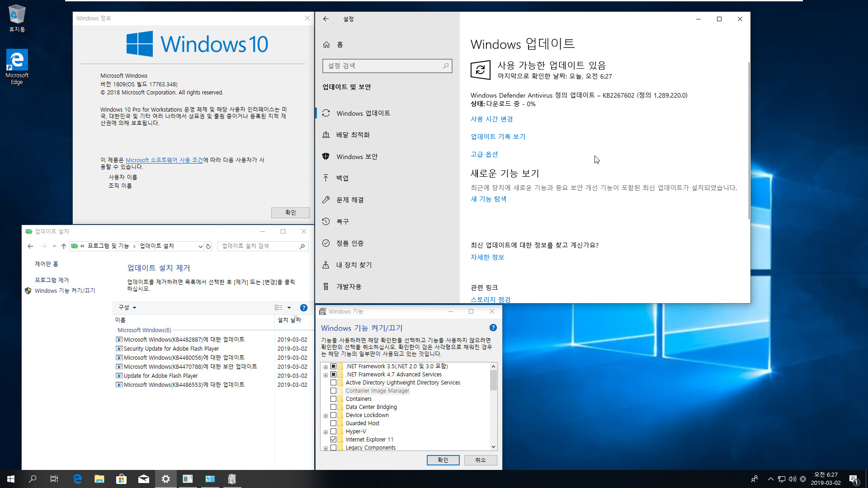Open Microsoft Store from taskbar
Image resolution: width=868 pixels, height=488 pixels.
pos(121,479)
